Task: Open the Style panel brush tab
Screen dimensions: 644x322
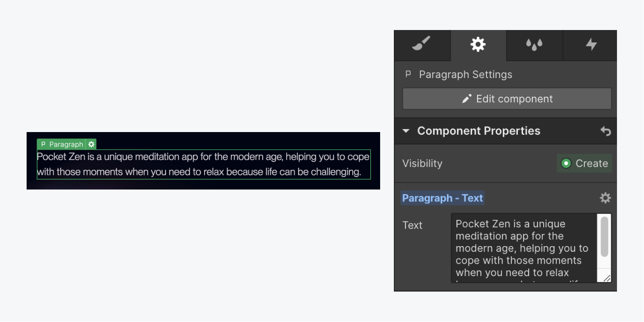Action: point(422,45)
